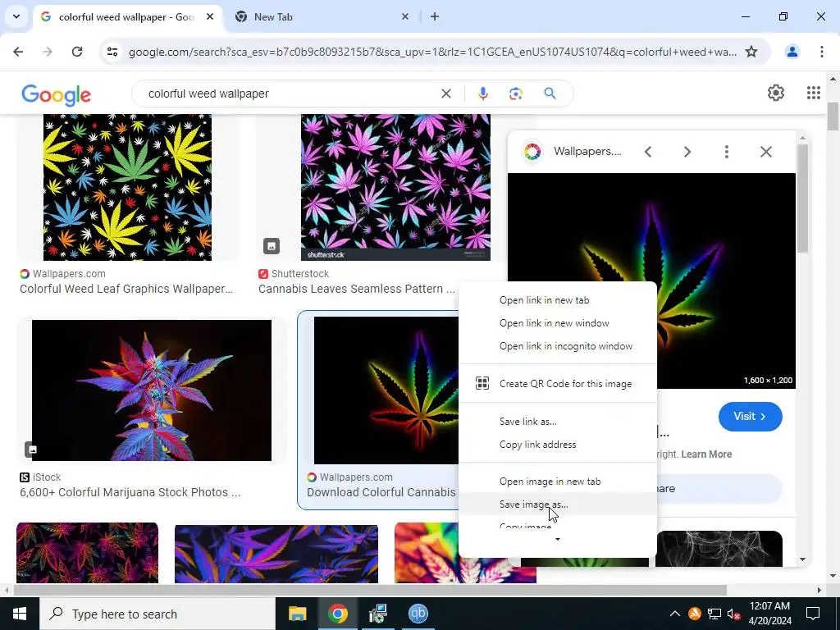Click 6,600+ Colorful Marijuana Stock Photos link
This screenshot has height=630, width=840.
pyautogui.click(x=130, y=492)
